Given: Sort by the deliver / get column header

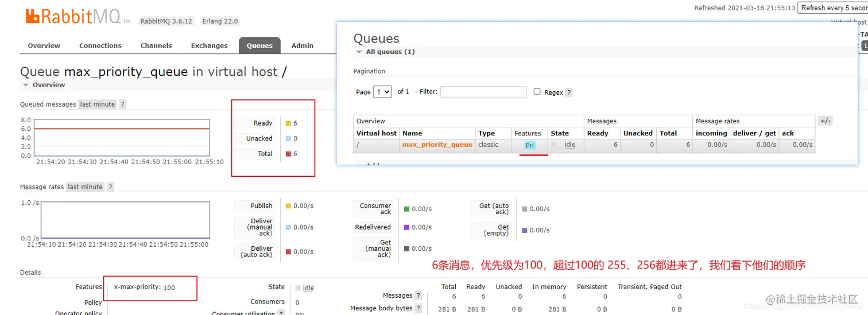Looking at the screenshot, I should click(755, 133).
